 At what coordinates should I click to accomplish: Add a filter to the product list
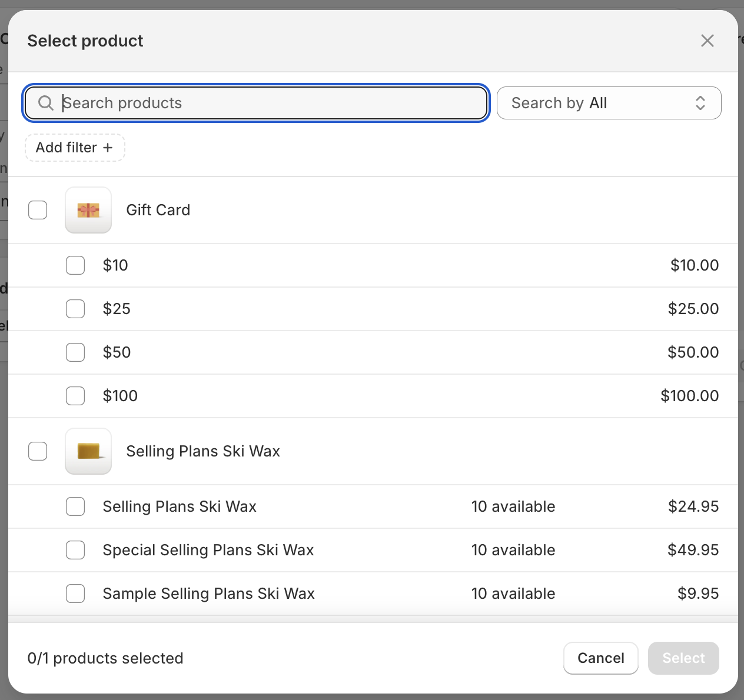[75, 148]
